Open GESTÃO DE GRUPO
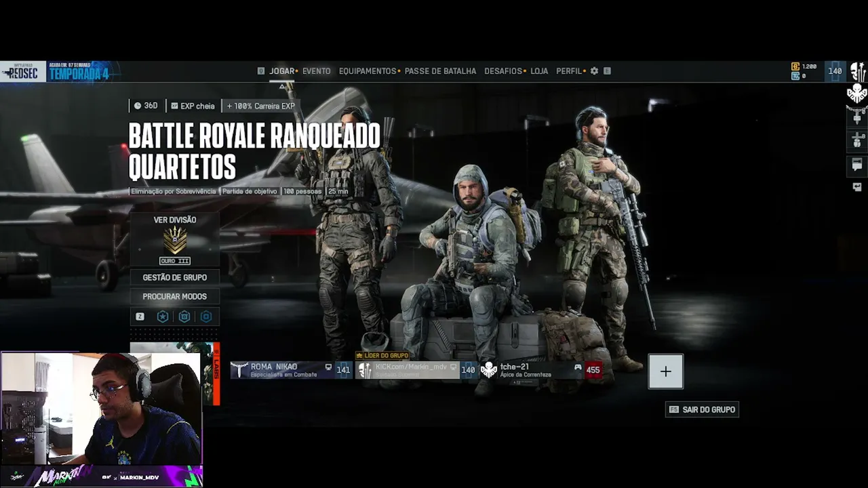Viewport: 868px width, 488px height. [x=175, y=277]
